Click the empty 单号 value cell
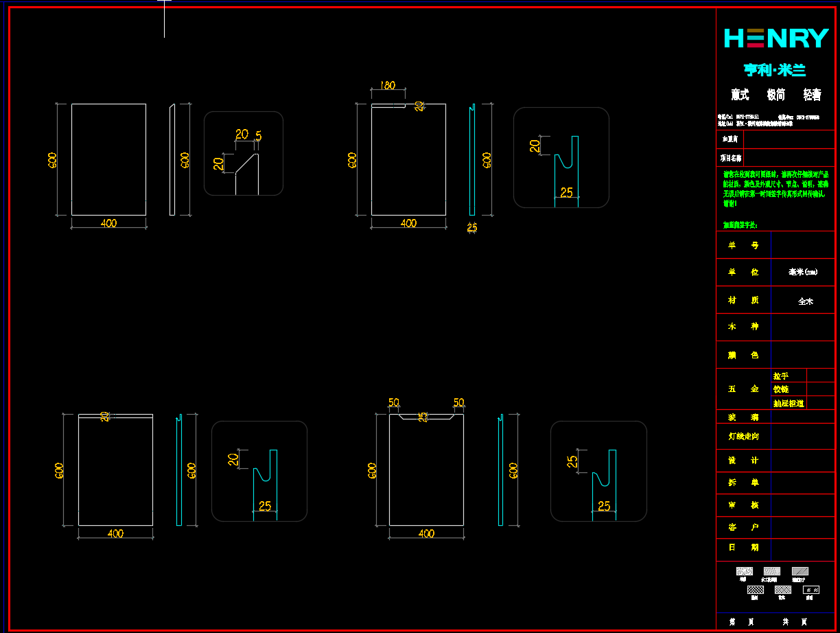The width and height of the screenshot is (840, 633). click(802, 245)
